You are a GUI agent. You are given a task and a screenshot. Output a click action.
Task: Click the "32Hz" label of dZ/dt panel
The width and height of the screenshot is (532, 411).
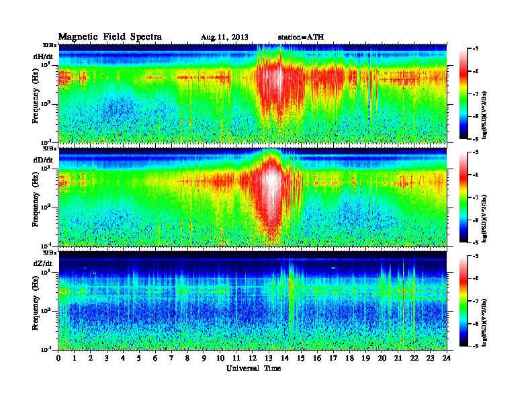coord(50,253)
